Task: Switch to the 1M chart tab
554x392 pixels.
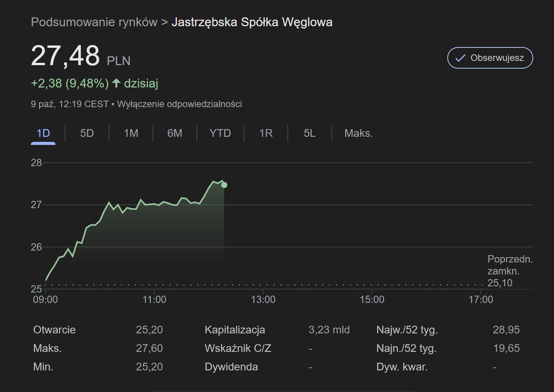Action: coord(131,133)
